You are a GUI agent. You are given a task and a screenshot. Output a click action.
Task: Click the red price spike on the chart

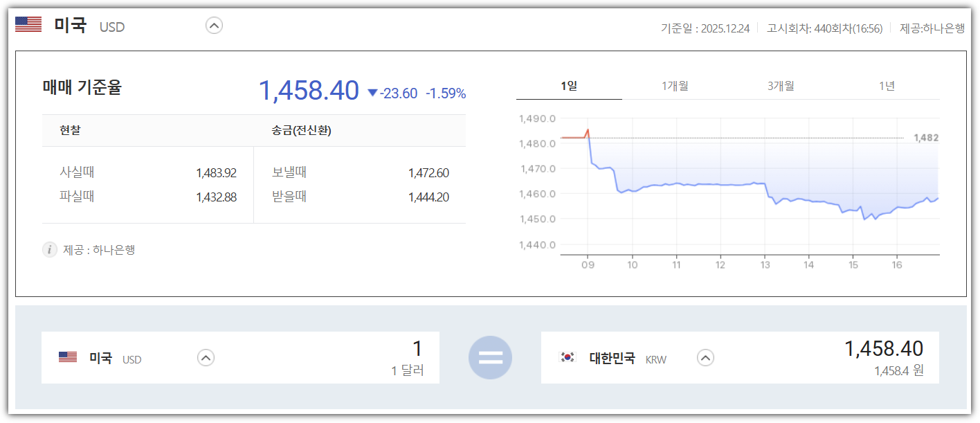tap(587, 131)
